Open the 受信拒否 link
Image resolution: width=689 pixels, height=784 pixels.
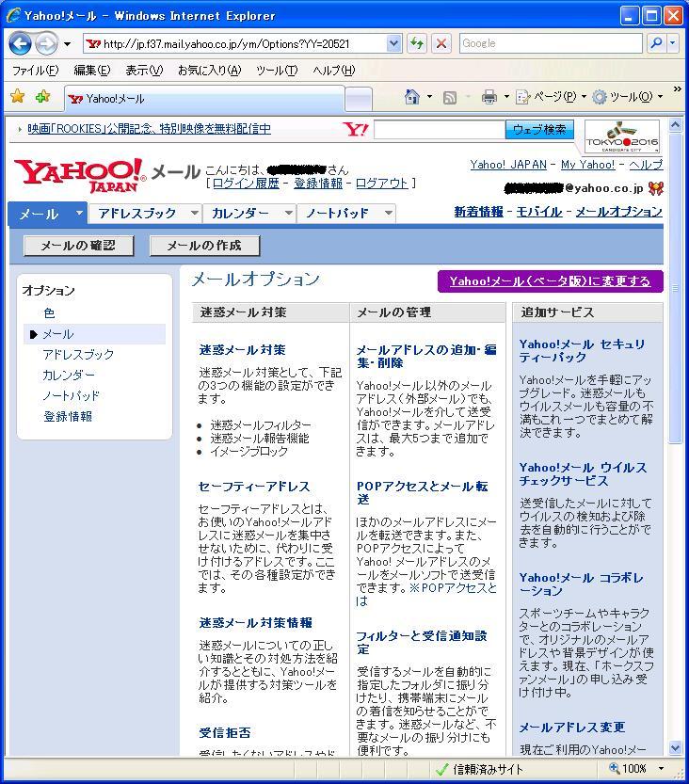225,732
